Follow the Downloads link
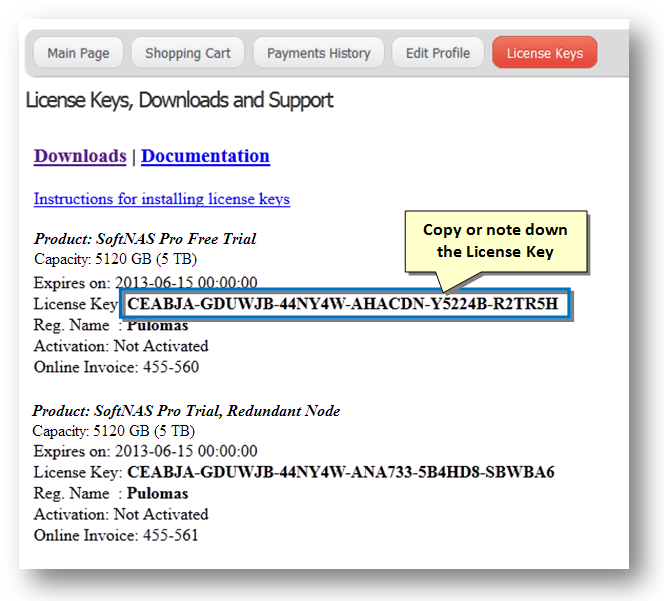This screenshot has height=601, width=664. 80,156
